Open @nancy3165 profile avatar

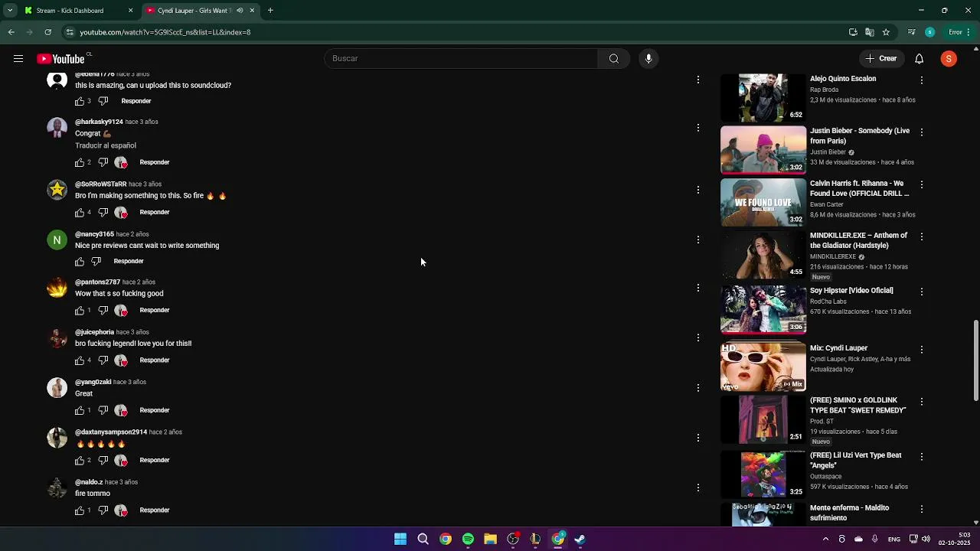[57, 240]
